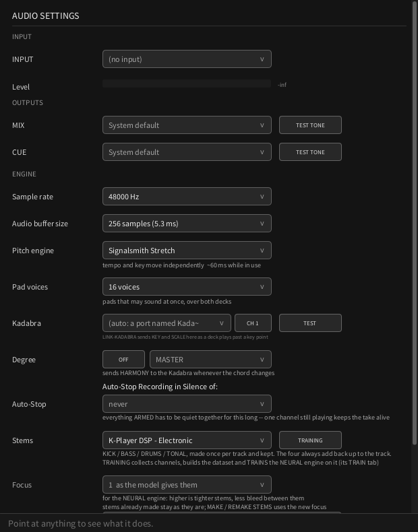Open the Kadabra port dropdown
The height and width of the screenshot is (532, 418).
(x=167, y=323)
